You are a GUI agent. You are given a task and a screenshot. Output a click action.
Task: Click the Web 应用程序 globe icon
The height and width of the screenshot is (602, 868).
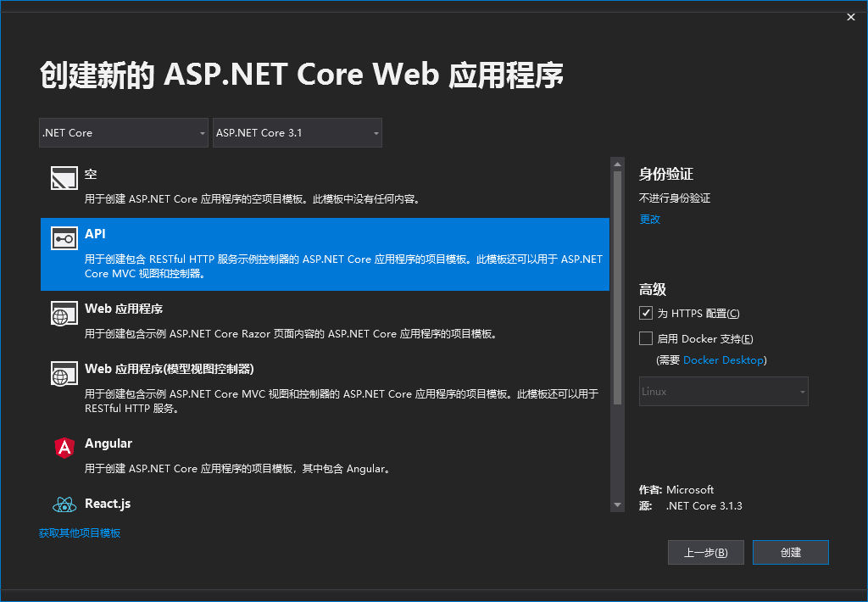64,314
